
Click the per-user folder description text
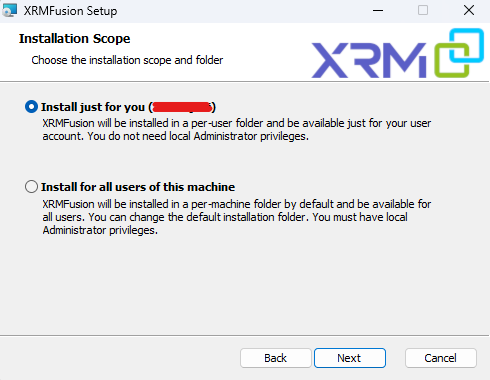237,130
